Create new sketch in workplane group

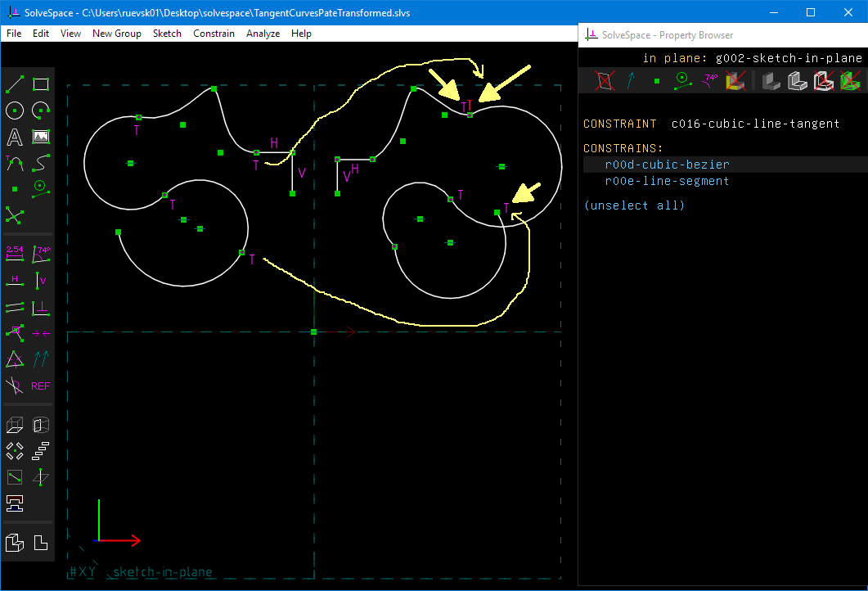15,477
